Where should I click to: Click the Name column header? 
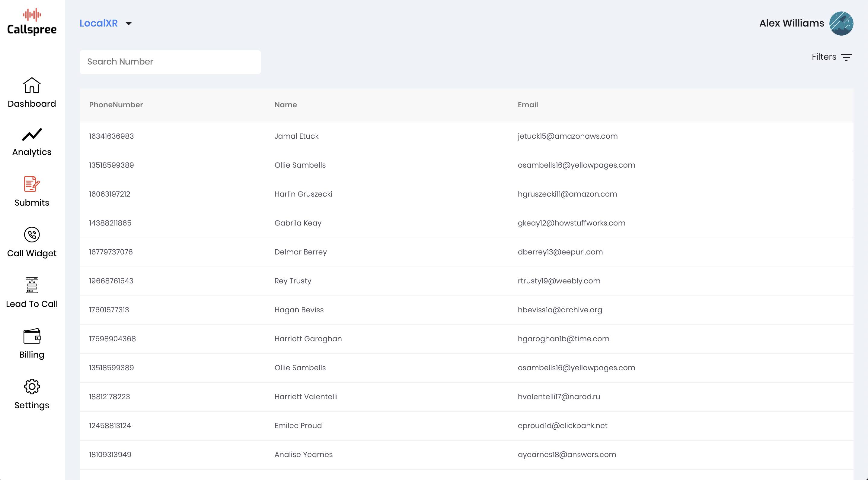286,105
